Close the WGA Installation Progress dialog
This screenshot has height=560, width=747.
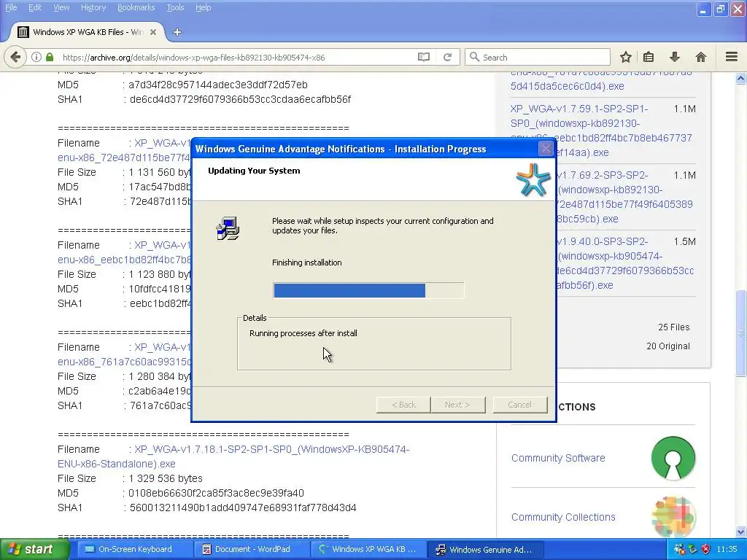coord(546,149)
